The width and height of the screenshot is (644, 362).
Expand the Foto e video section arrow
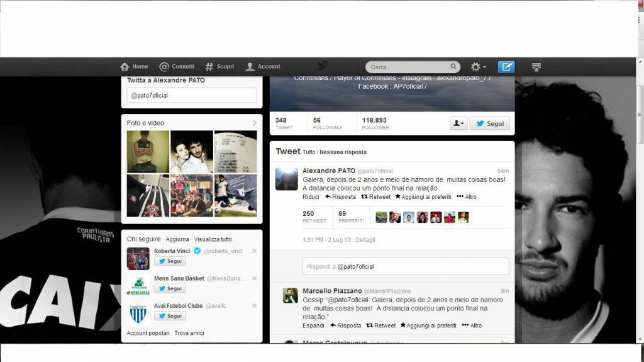pyautogui.click(x=254, y=123)
